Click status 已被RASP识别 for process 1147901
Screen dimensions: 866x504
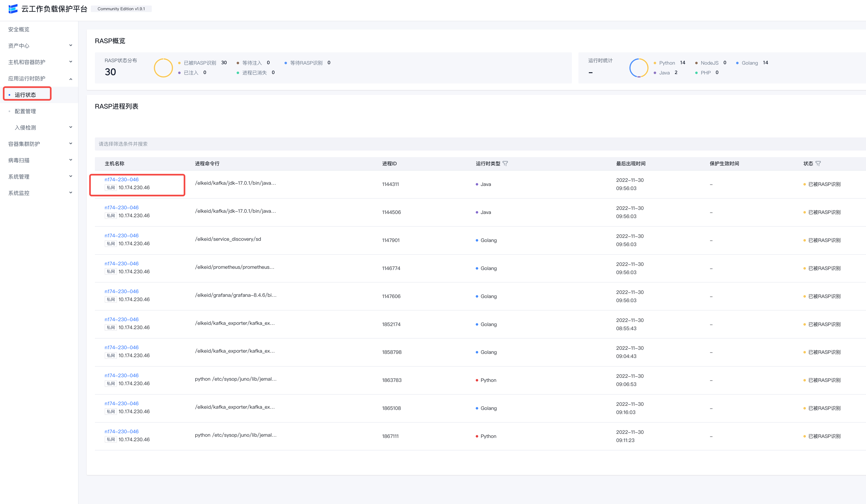coord(822,241)
